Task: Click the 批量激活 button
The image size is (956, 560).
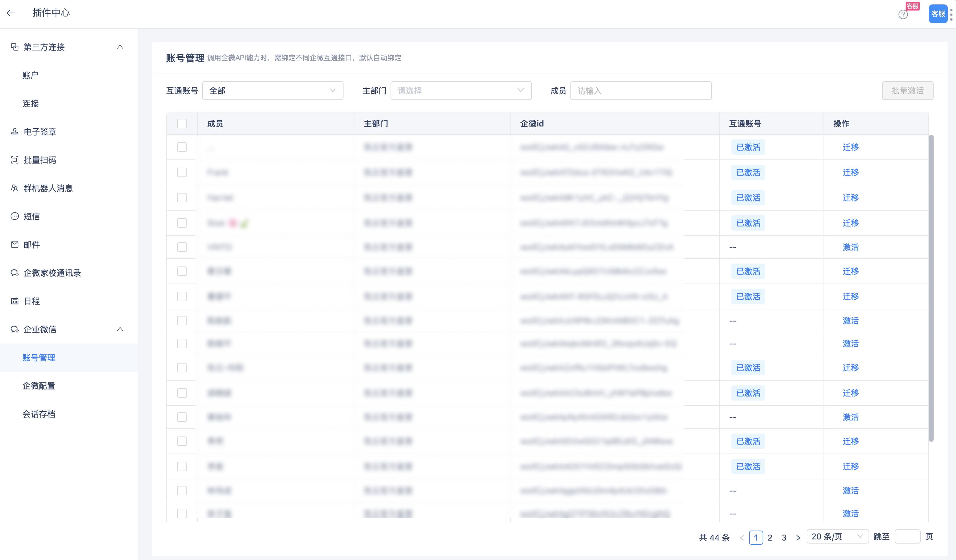Action: click(907, 91)
